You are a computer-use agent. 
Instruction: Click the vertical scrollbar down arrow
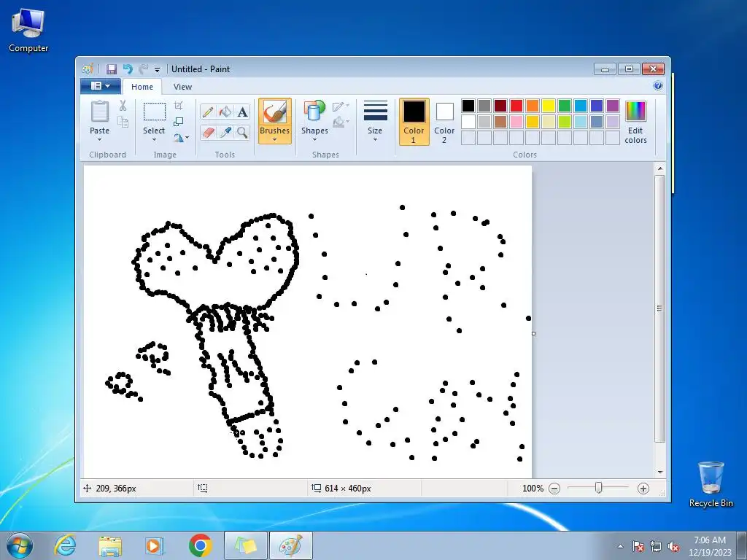(x=660, y=472)
